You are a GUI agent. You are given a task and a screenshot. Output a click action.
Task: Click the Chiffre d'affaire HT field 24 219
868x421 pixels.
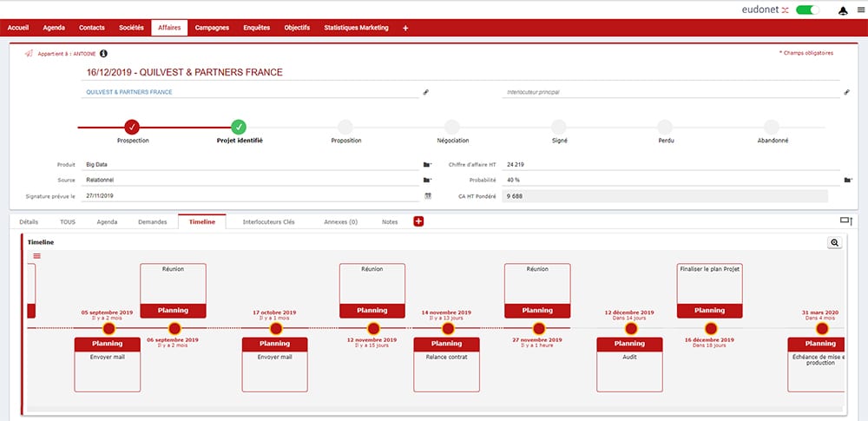670,165
